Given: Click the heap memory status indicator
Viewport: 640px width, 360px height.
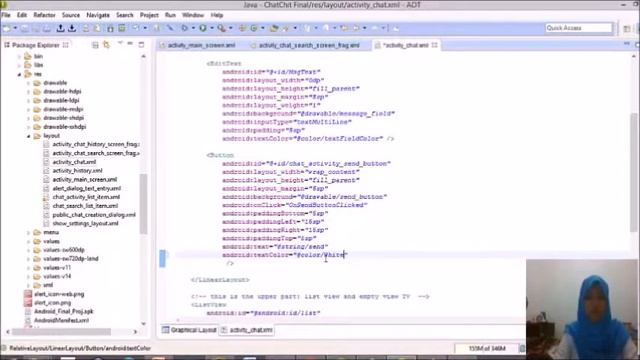Looking at the screenshot, I should [x=487, y=349].
